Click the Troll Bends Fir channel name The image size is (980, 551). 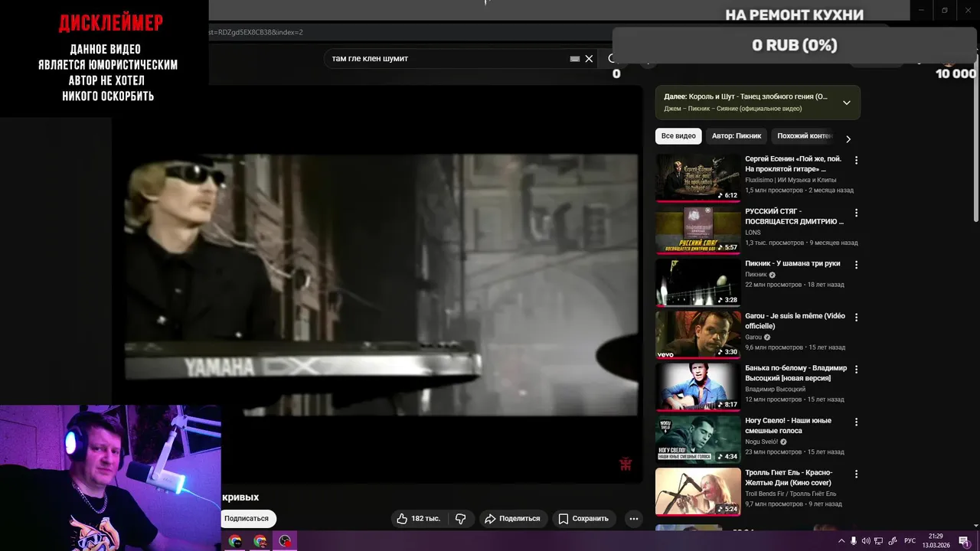coord(790,494)
